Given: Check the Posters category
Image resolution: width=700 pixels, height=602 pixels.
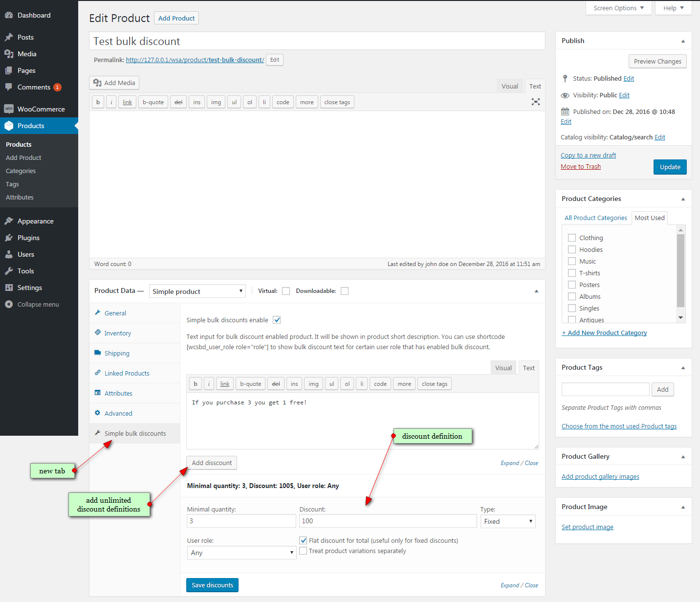Looking at the screenshot, I should tap(572, 285).
